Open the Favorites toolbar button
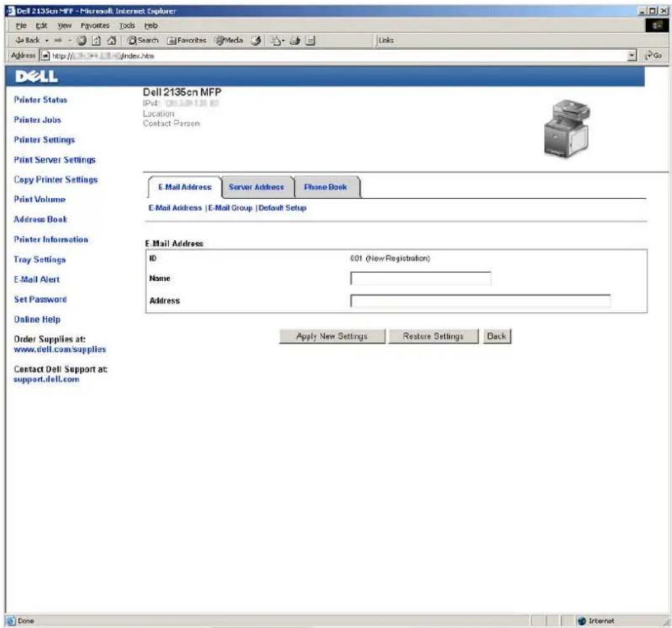Viewport: 672px width, 628px height. click(187, 41)
